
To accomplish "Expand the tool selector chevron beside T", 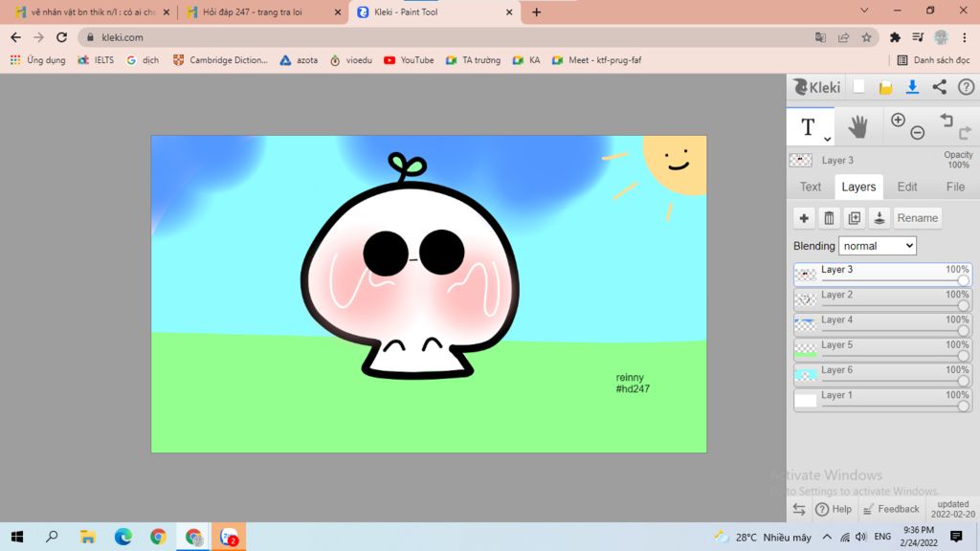I will click(827, 139).
